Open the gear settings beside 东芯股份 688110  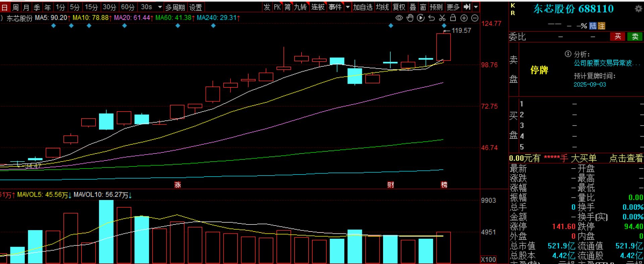[x=638, y=9]
